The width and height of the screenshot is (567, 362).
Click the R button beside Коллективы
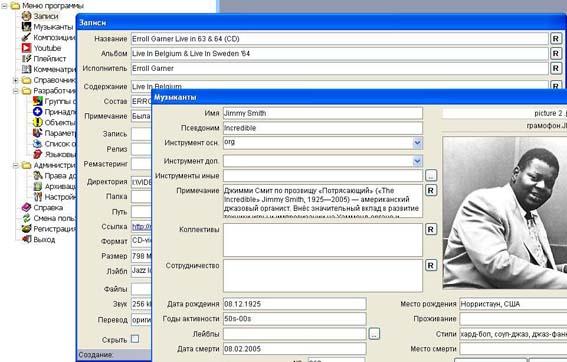pos(431,229)
